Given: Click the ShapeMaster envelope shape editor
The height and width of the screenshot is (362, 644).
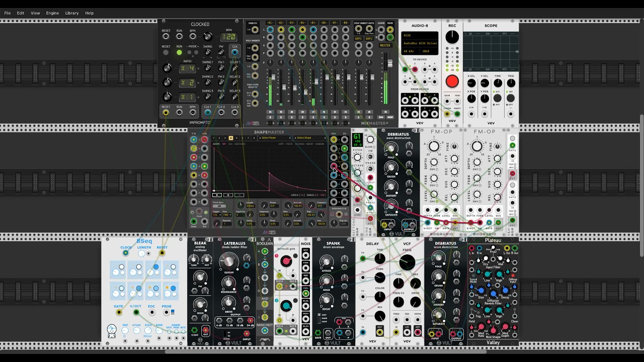Looking at the screenshot, I should [270, 169].
